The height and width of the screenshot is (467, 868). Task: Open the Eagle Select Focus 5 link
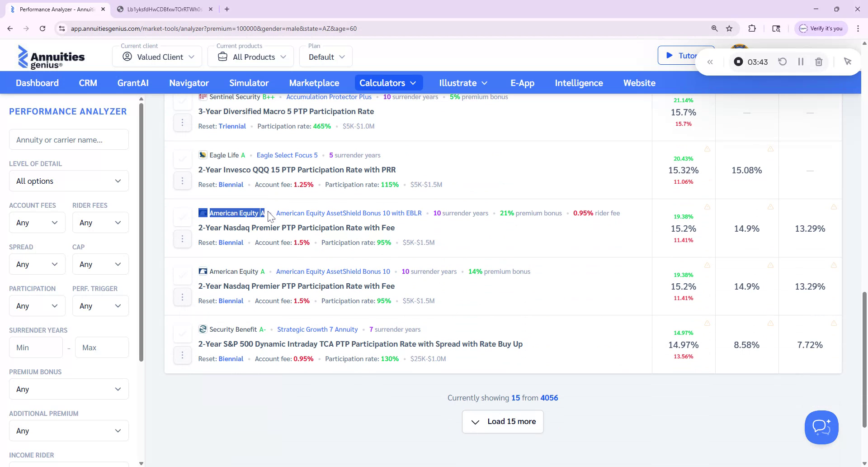click(287, 155)
